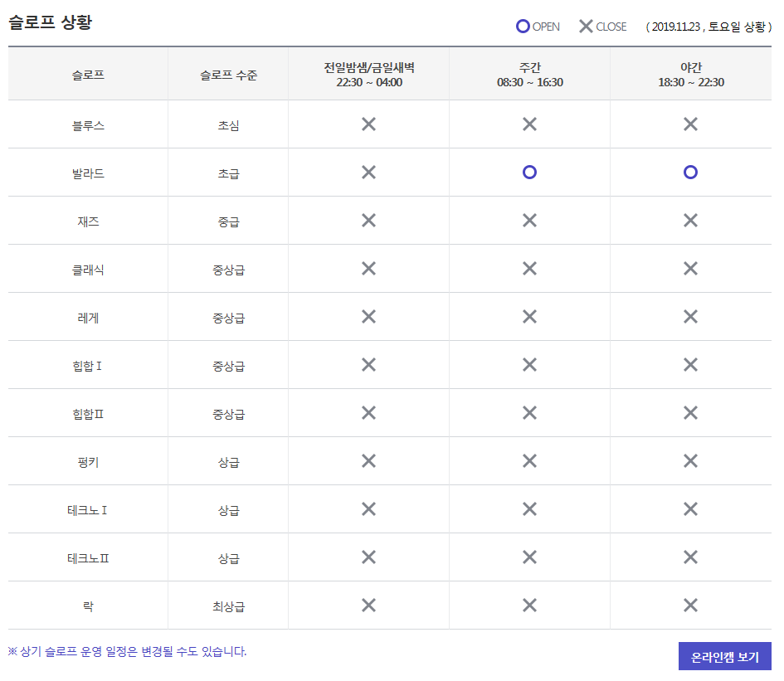The width and height of the screenshot is (784, 681).
Task: Select the 힙합 I slope name
Action: [x=87, y=366]
